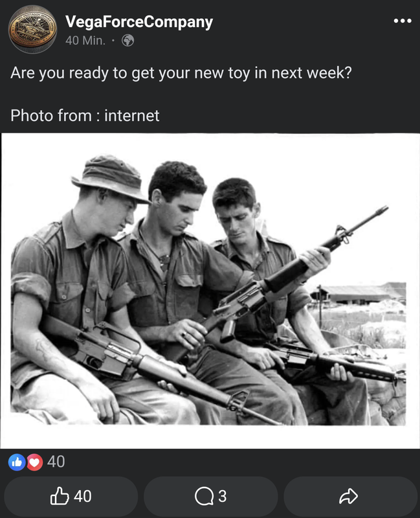View the reaction count 40 beside reaction icons
Screen dimensions: 420x518
(x=56, y=462)
